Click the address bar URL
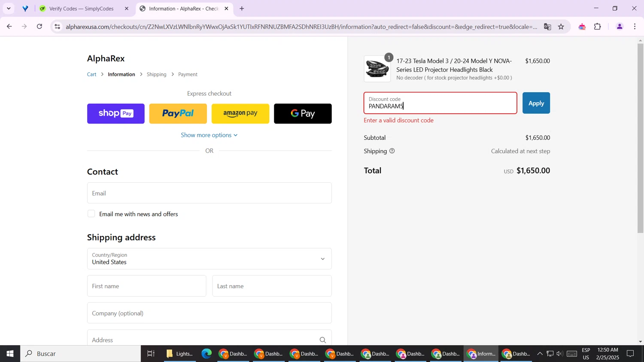Image resolution: width=644 pixels, height=362 pixels. pyautogui.click(x=301, y=27)
